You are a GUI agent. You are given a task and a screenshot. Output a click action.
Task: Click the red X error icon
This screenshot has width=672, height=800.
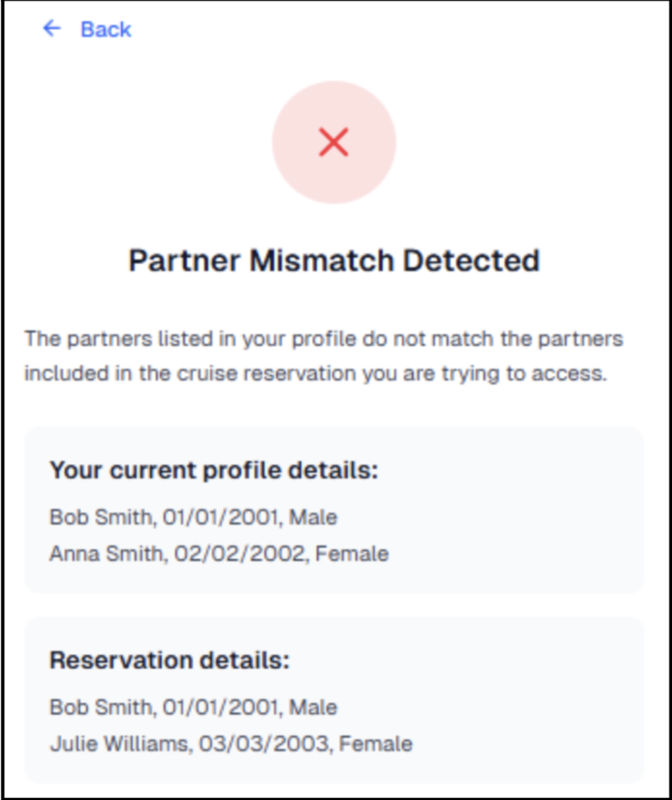[x=334, y=142]
